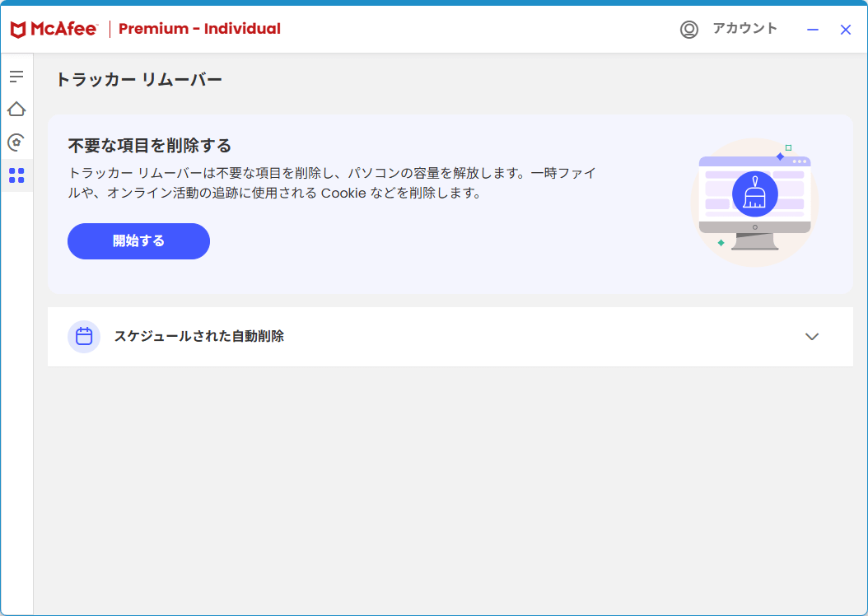Click the calendar icon for scheduled deletion

pyautogui.click(x=84, y=337)
